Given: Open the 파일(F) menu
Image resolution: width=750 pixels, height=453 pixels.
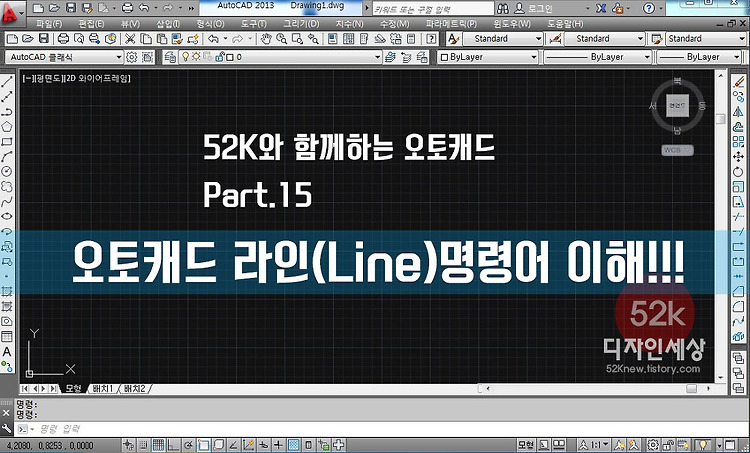Looking at the screenshot, I should click(49, 23).
